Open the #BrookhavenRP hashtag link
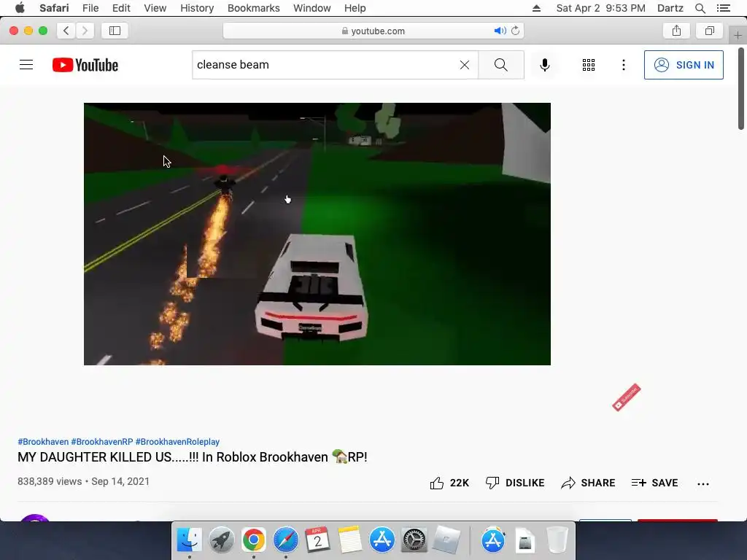 click(102, 441)
